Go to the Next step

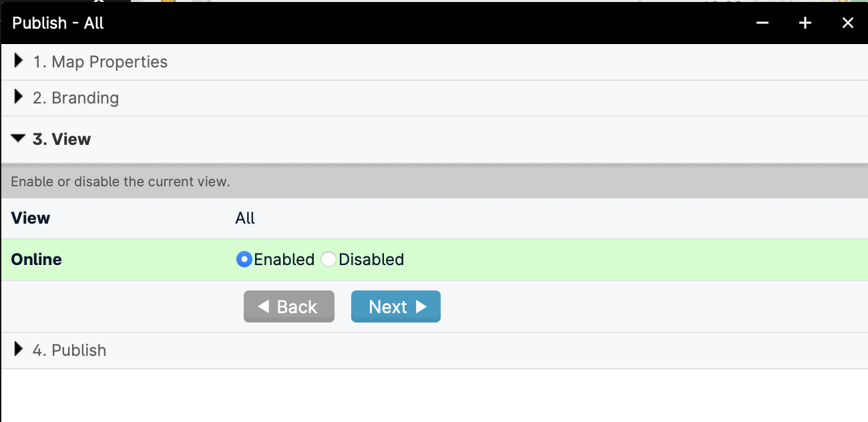coord(396,306)
